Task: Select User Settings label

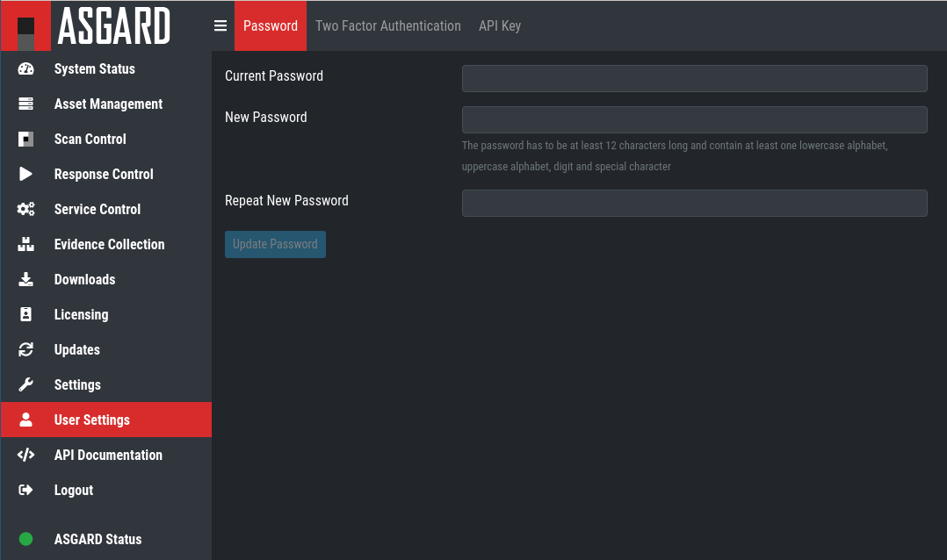Action: (x=91, y=420)
